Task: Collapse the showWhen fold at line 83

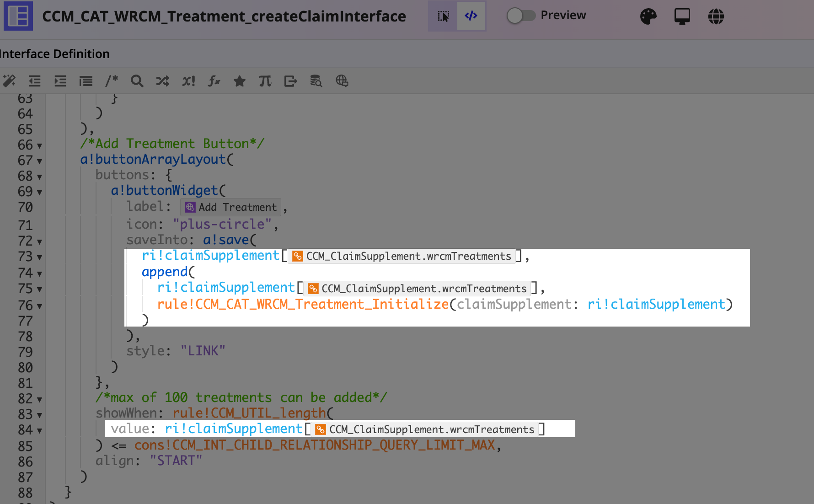Action: [39, 415]
